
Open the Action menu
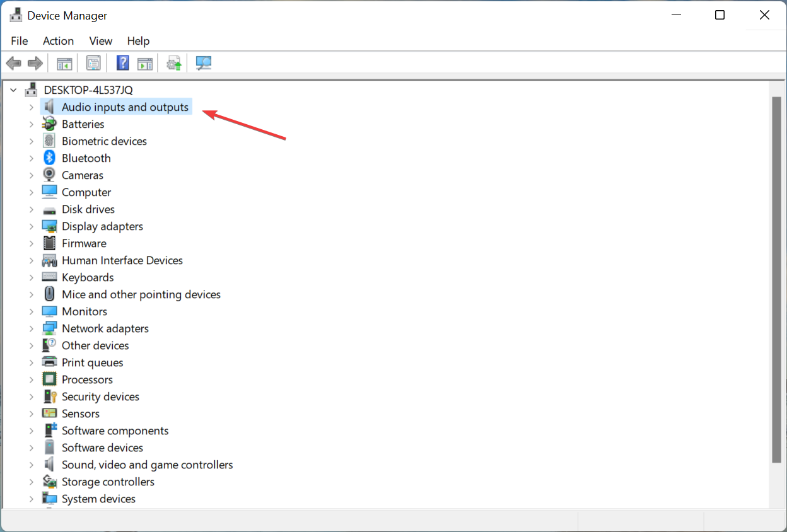tap(58, 41)
